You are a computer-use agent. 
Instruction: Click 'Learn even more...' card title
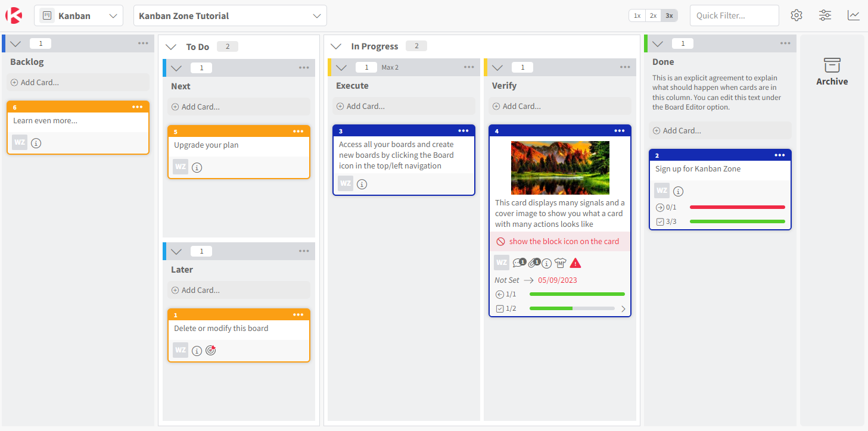click(x=45, y=120)
